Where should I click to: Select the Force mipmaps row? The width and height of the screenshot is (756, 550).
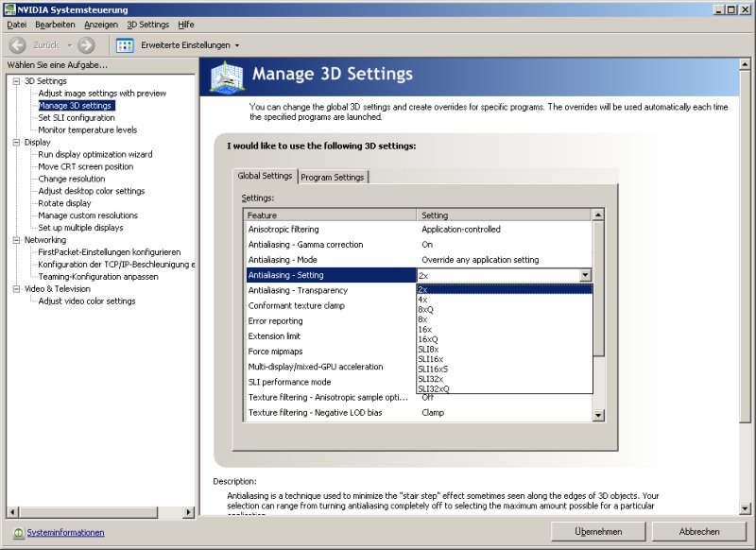(x=331, y=352)
